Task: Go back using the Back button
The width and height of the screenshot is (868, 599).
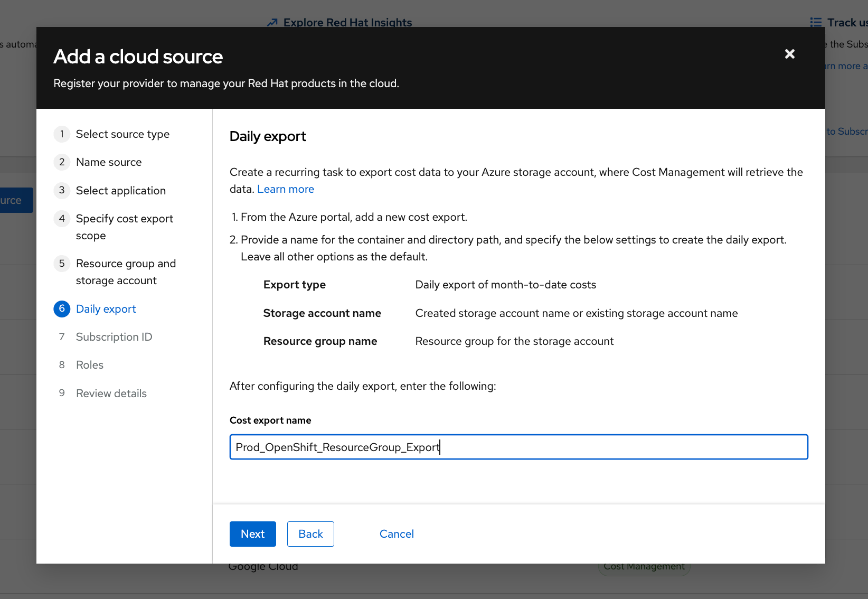Action: (x=310, y=534)
